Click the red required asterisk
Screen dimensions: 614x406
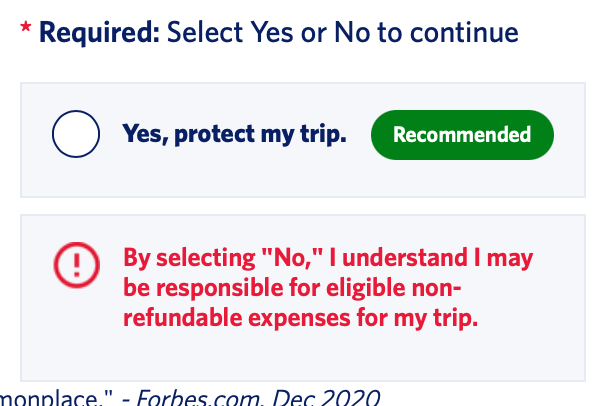click(25, 28)
